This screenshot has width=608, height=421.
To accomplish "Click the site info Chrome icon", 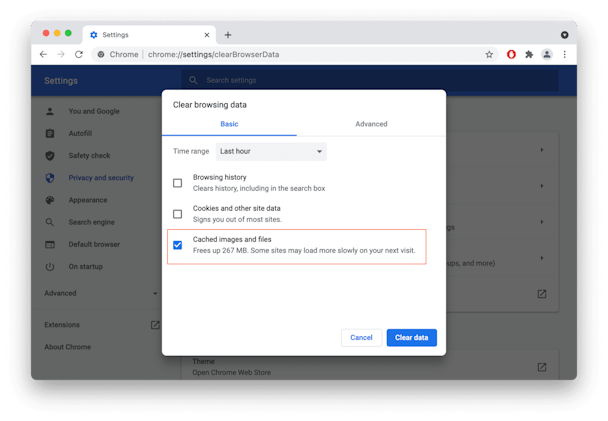I will click(x=101, y=54).
